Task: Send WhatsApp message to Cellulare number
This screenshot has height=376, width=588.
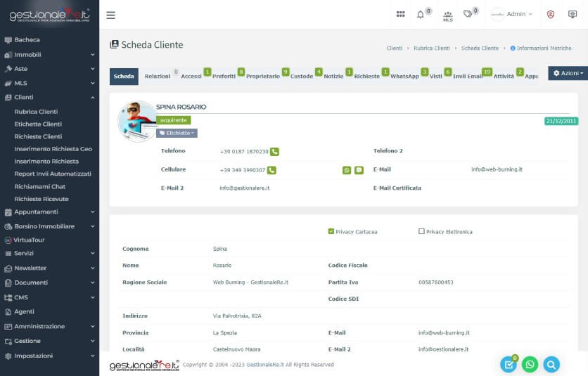Action: (346, 170)
